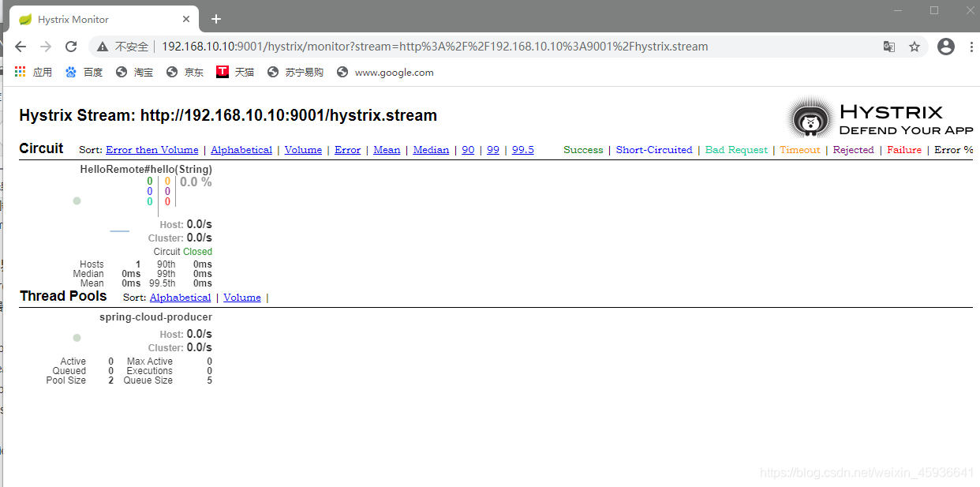This screenshot has width=980, height=487.
Task: Sort circuits by Mean
Action: [387, 149]
